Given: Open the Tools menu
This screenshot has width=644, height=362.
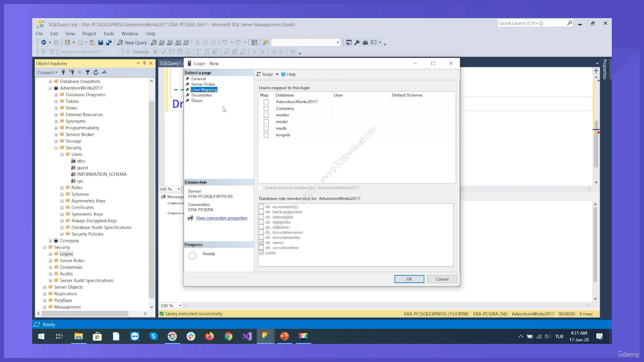Looking at the screenshot, I should pyautogui.click(x=109, y=34).
